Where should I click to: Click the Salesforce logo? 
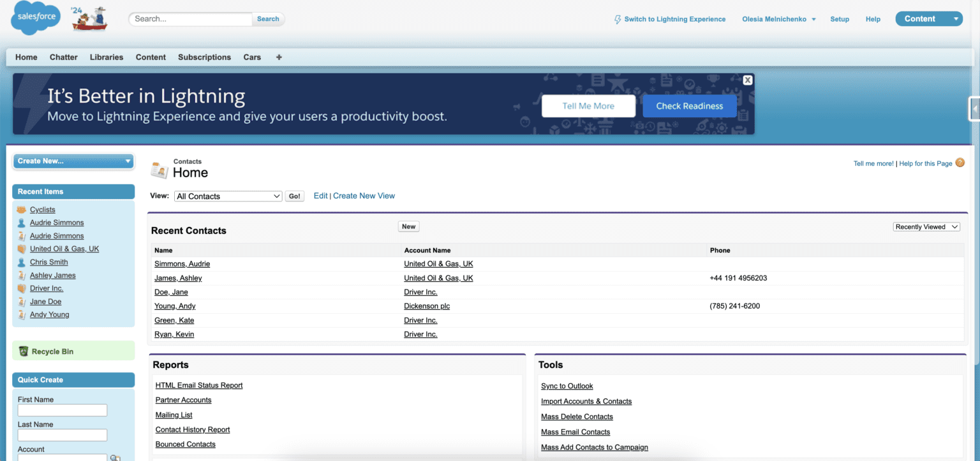pos(35,18)
